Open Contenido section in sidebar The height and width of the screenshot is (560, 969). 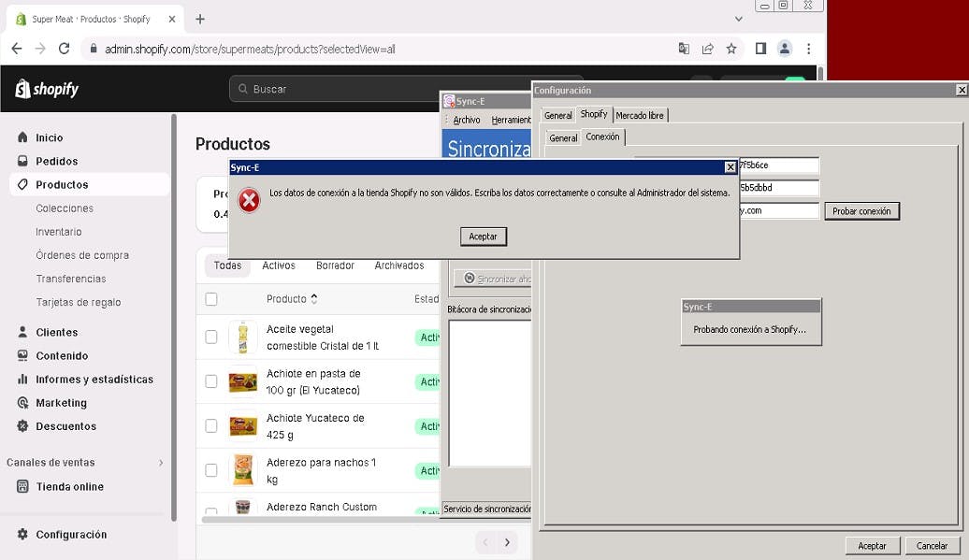pos(62,355)
